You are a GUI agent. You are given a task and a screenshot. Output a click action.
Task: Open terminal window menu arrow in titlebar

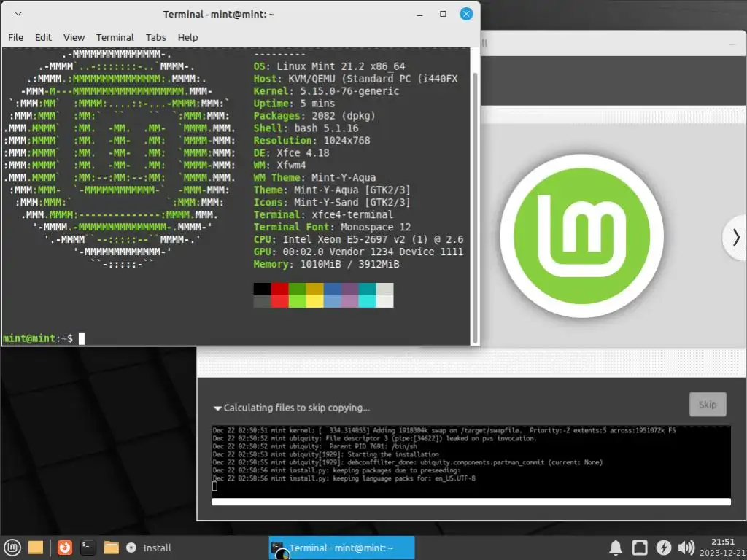(18, 14)
